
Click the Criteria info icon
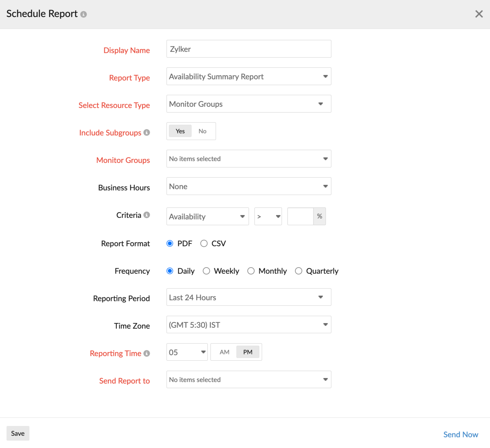[x=147, y=215]
